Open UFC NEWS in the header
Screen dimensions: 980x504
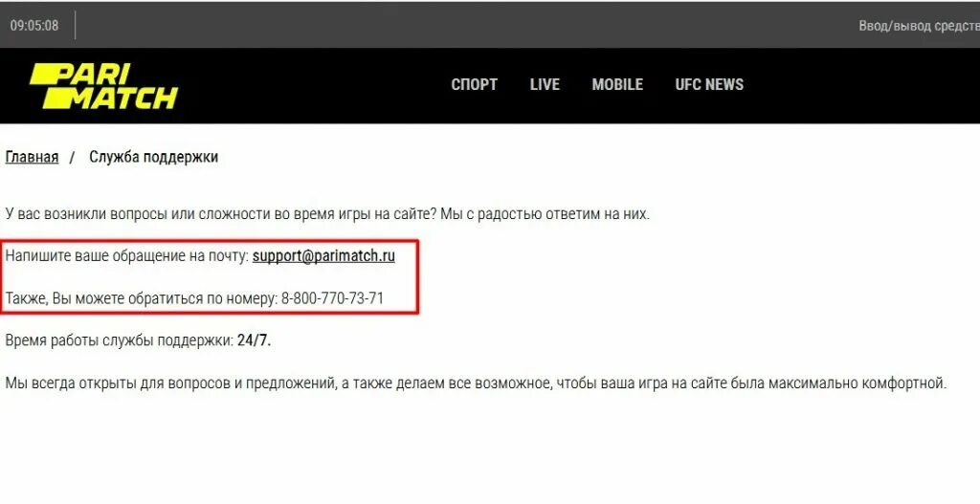pyautogui.click(x=709, y=84)
